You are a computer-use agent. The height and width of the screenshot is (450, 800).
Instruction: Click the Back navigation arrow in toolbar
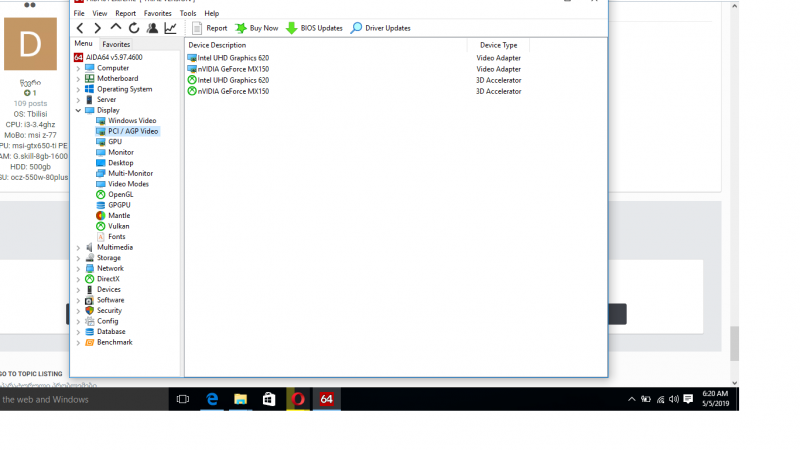80,28
